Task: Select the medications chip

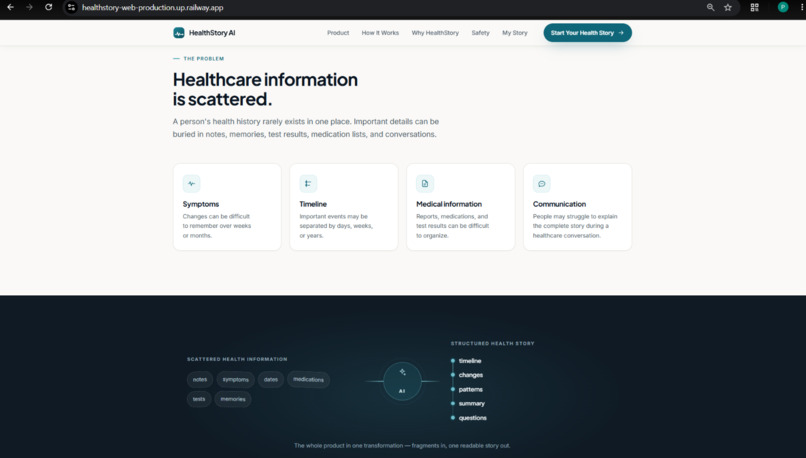Action: click(x=308, y=380)
